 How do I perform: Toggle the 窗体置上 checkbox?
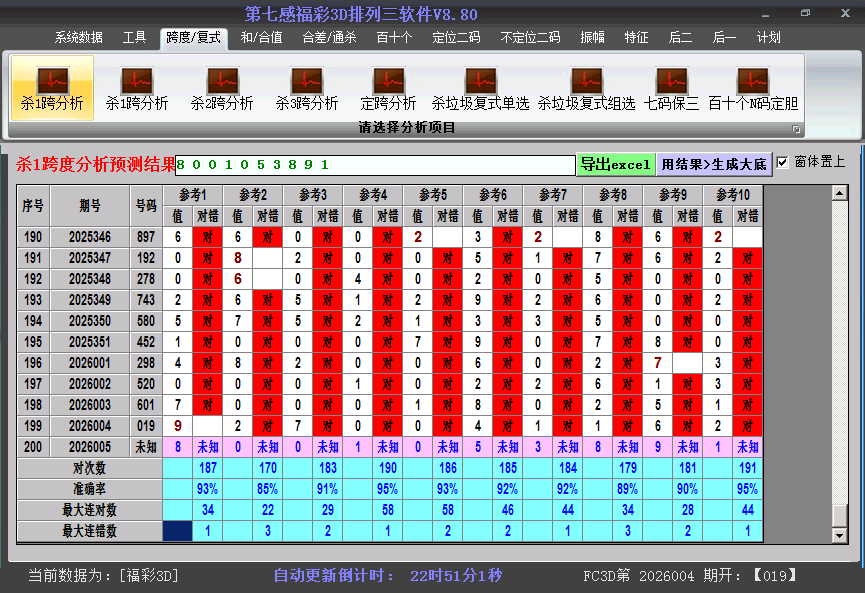click(783, 162)
